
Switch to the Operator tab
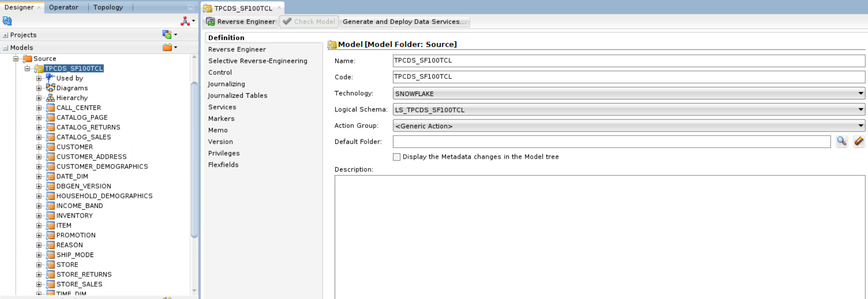(64, 7)
